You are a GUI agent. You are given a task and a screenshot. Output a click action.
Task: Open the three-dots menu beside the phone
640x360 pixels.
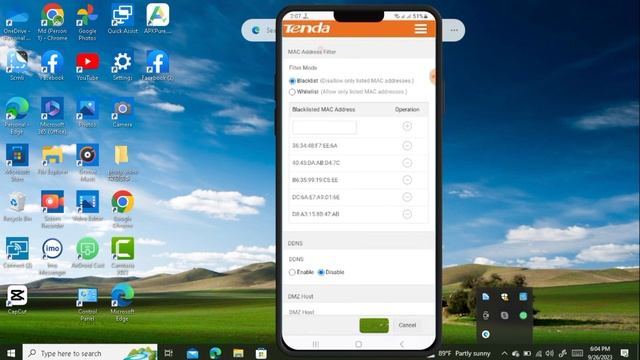(x=454, y=30)
